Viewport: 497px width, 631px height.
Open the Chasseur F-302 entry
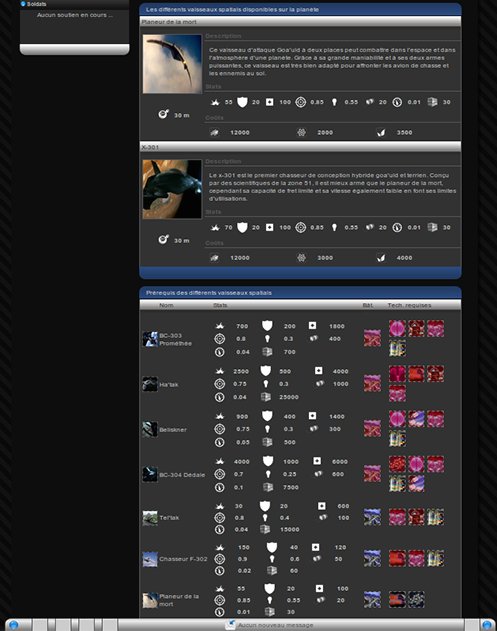183,559
